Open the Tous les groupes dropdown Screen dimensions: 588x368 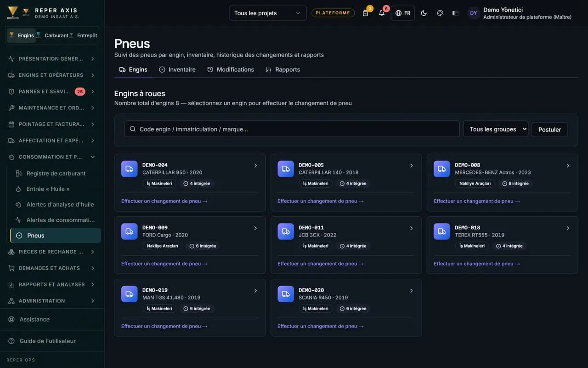pyautogui.click(x=496, y=129)
